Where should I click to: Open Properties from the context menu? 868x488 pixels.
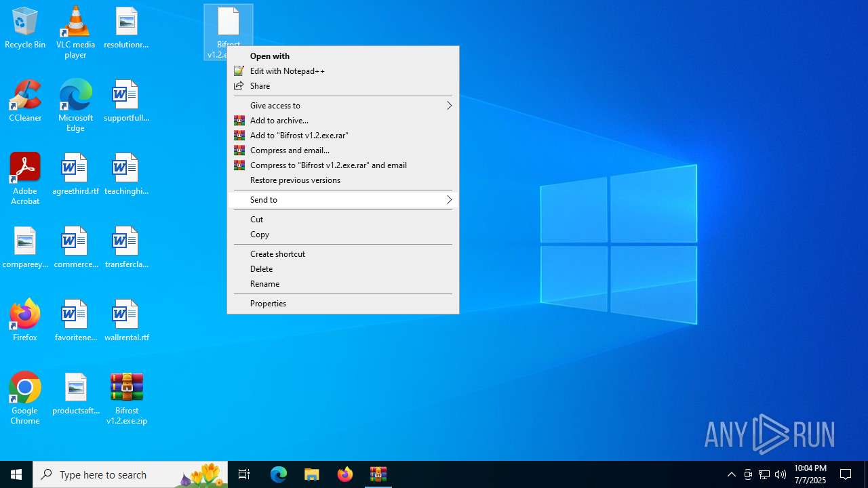pyautogui.click(x=342, y=304)
